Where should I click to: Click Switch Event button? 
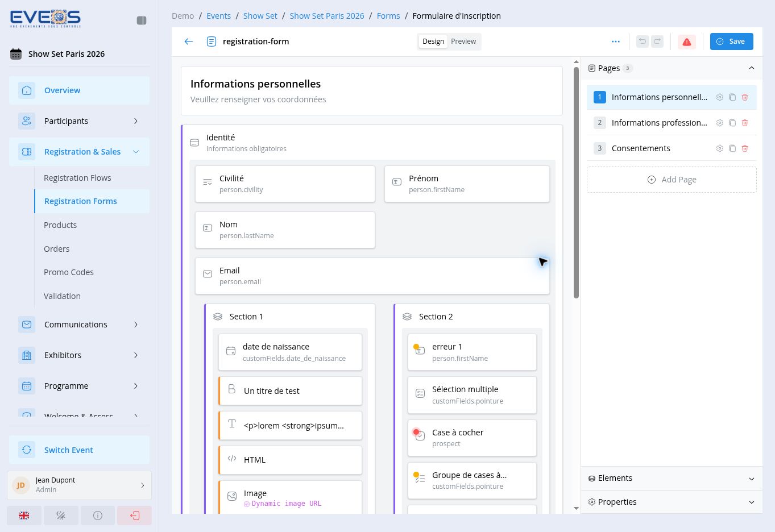pos(79,450)
